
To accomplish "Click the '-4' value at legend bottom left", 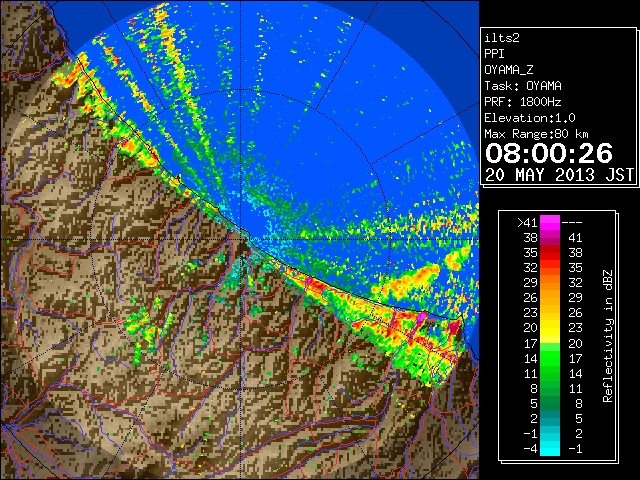I will tap(530, 449).
